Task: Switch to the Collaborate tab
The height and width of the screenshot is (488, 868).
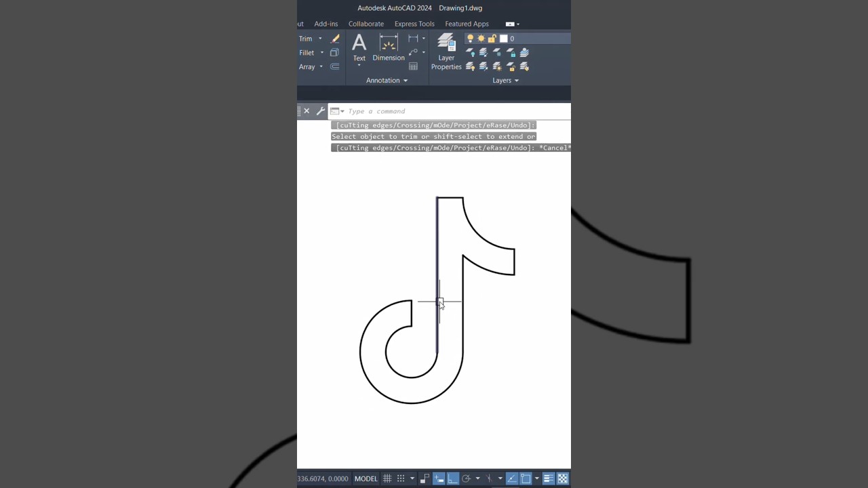Action: [366, 24]
